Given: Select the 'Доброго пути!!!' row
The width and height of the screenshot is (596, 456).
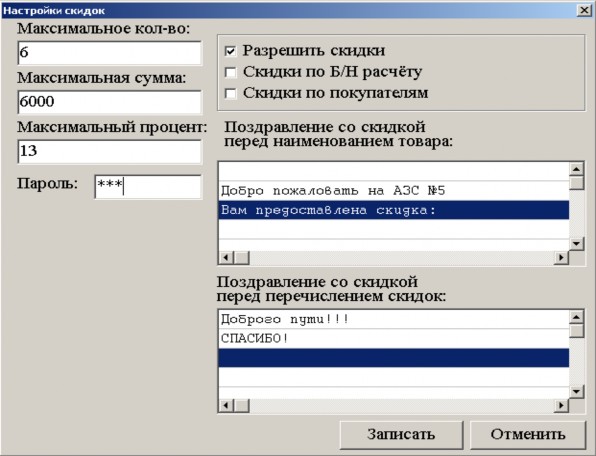Looking at the screenshot, I should (x=394, y=319).
